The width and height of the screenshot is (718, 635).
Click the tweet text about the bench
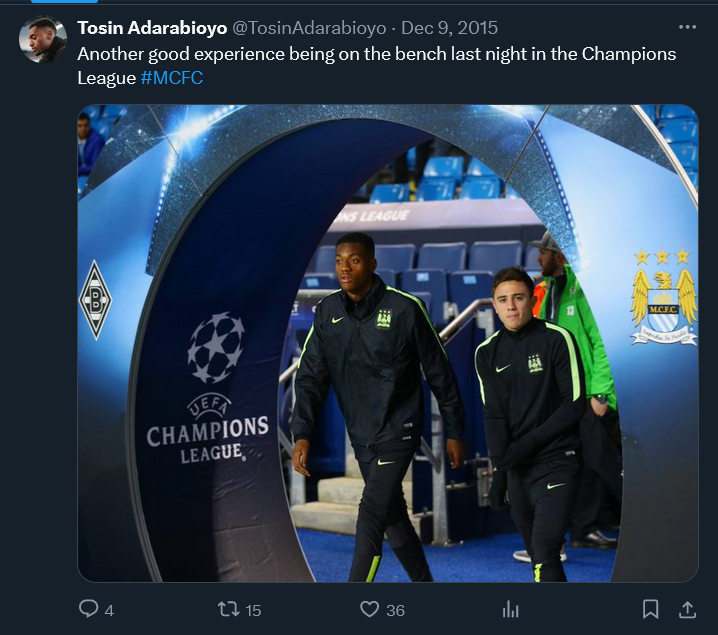coord(376,66)
